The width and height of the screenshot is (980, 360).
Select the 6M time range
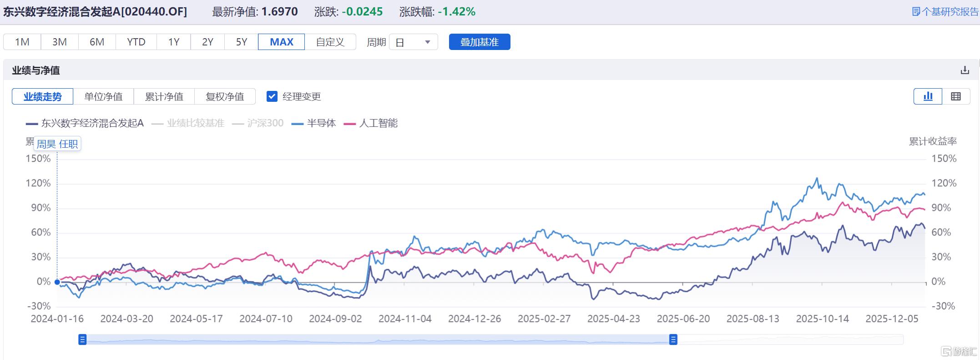pos(97,42)
